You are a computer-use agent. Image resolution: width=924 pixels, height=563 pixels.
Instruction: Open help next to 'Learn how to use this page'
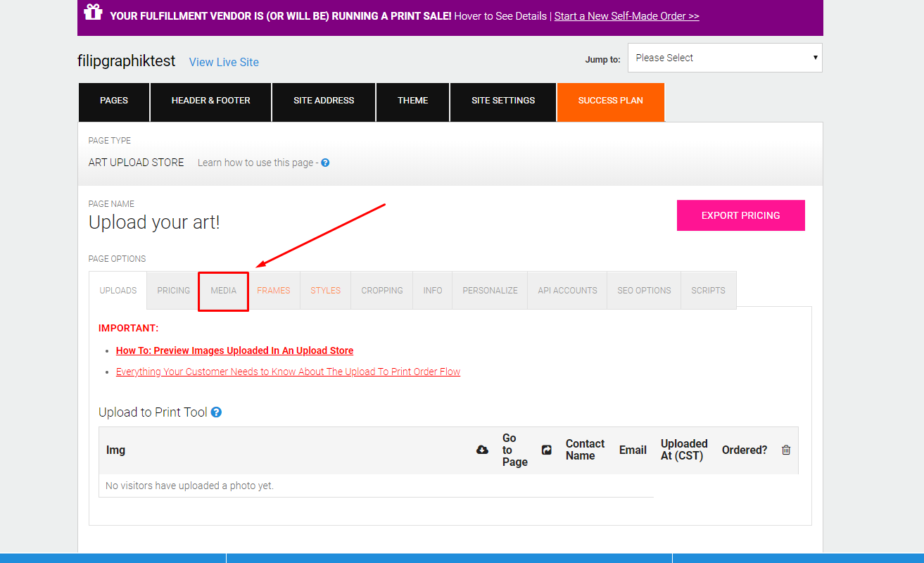pyautogui.click(x=324, y=162)
